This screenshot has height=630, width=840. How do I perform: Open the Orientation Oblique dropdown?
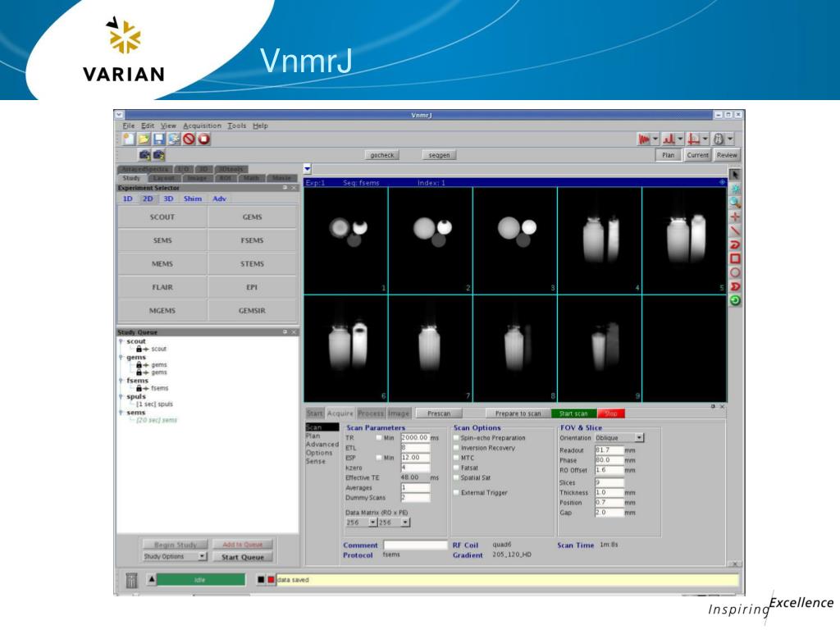(x=620, y=438)
